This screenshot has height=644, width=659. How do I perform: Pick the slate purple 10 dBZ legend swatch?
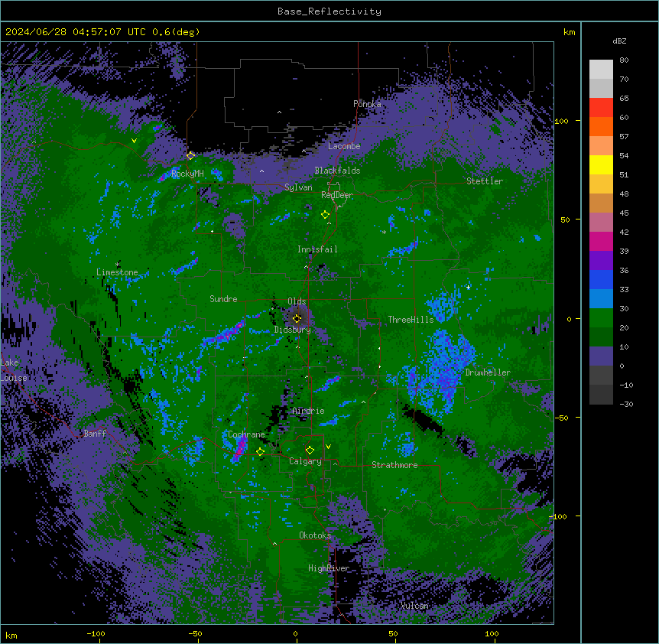tap(601, 356)
